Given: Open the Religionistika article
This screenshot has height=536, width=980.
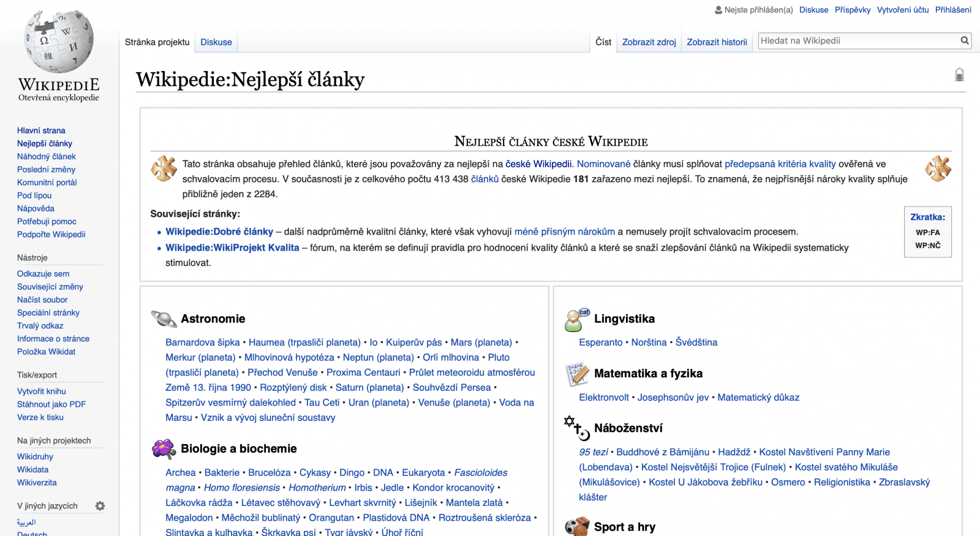Looking at the screenshot, I should point(842,482).
